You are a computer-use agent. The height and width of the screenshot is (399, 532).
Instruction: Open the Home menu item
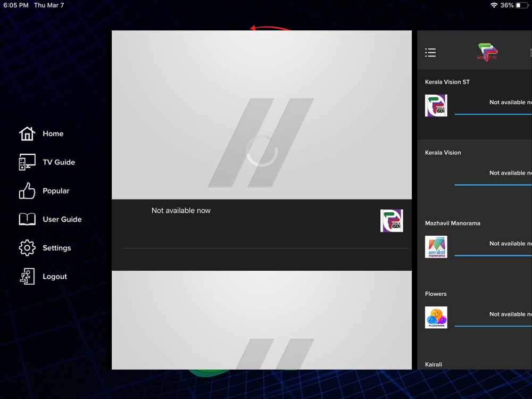(41, 134)
